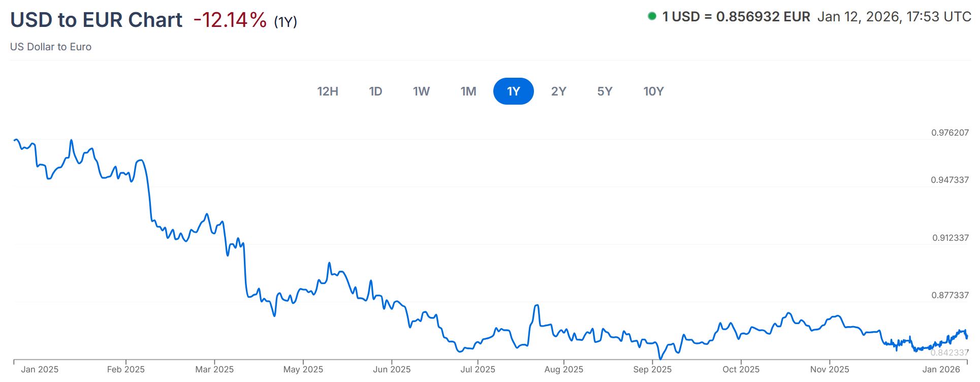Switch to the 12H time range
This screenshot has width=980, height=382.
click(328, 91)
